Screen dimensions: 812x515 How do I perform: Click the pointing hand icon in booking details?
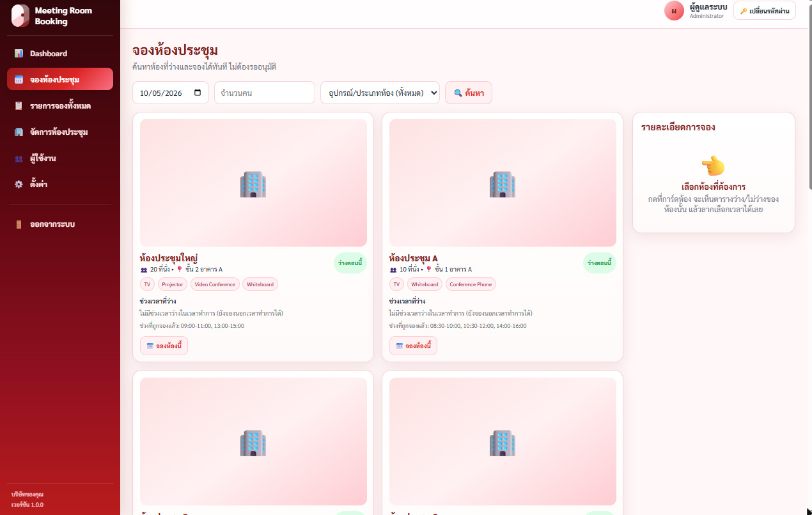pyautogui.click(x=713, y=166)
